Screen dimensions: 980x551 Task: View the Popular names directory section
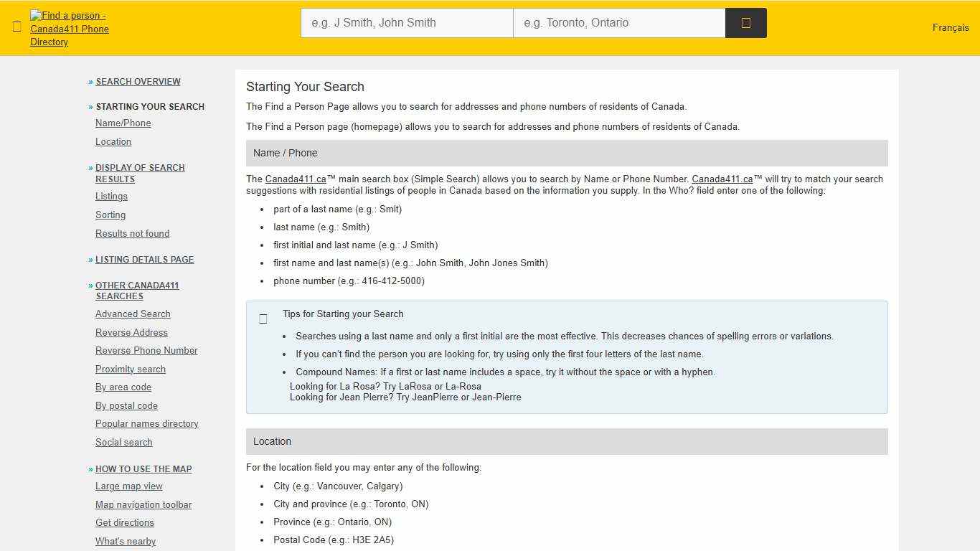(146, 423)
